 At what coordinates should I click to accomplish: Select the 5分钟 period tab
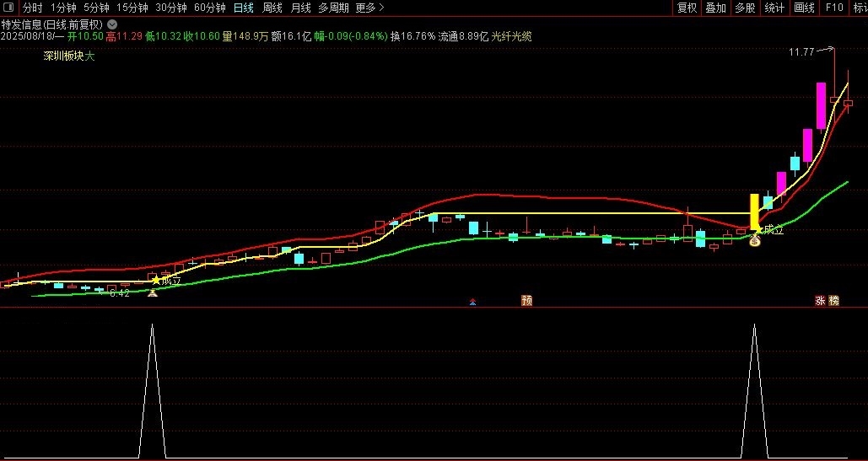click(x=96, y=8)
